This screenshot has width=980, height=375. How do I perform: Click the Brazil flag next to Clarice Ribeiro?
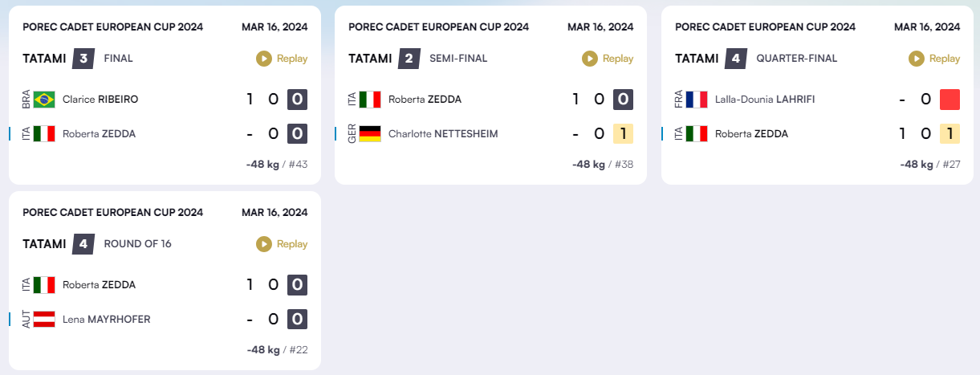tap(44, 100)
